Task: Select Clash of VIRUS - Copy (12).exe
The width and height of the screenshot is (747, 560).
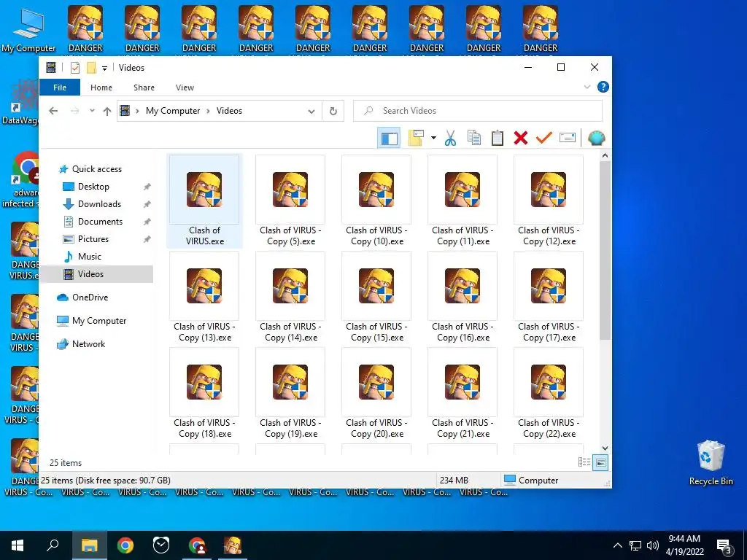Action: point(549,201)
